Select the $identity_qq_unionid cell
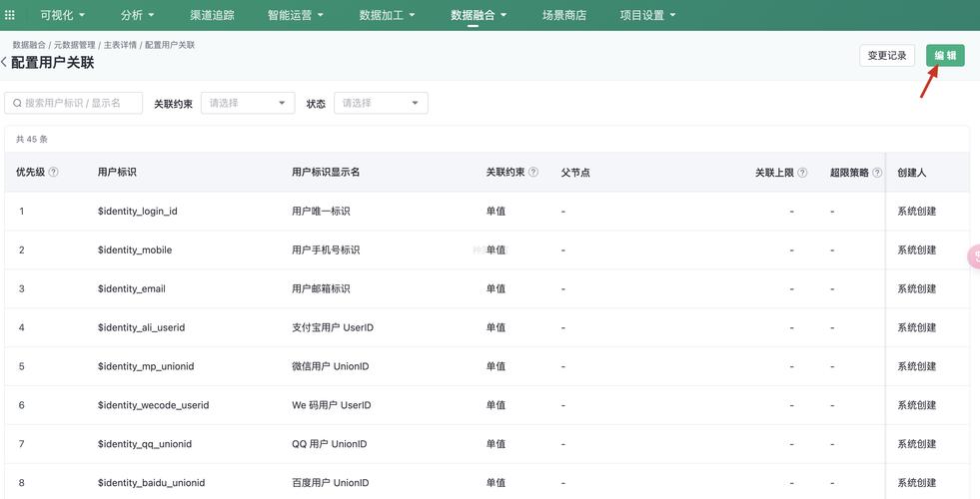980x499 pixels. coord(145,443)
